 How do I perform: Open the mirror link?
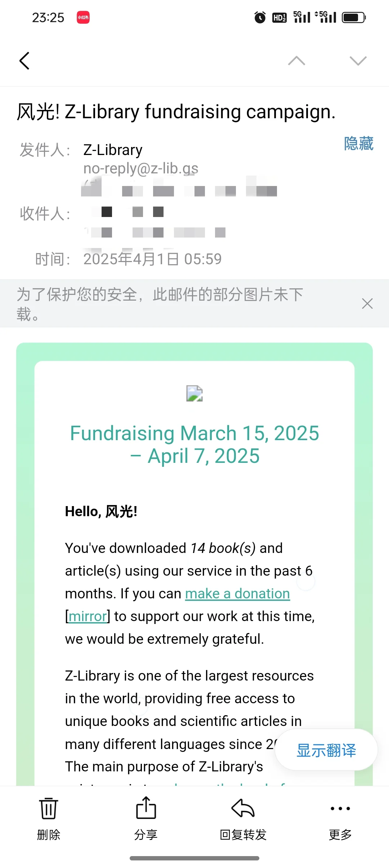(88, 616)
